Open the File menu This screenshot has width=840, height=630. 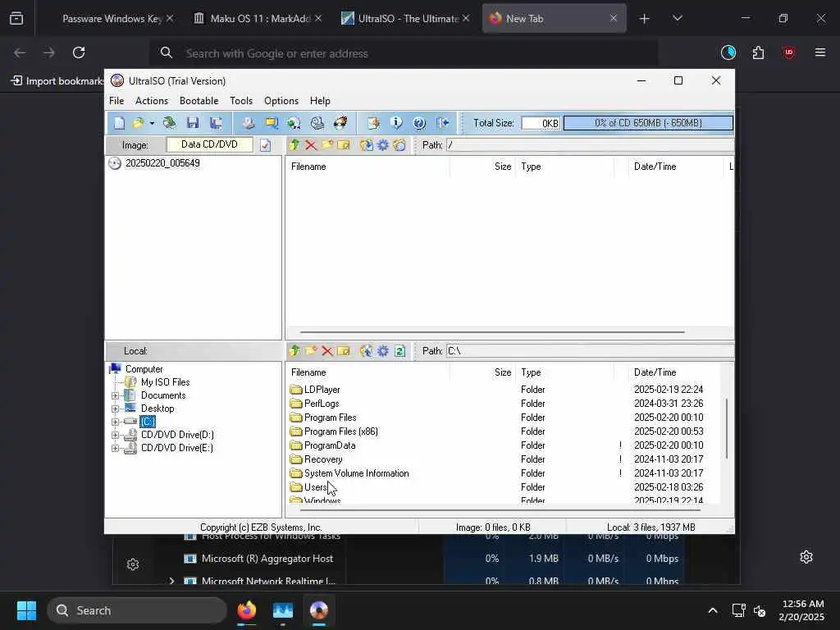(116, 101)
